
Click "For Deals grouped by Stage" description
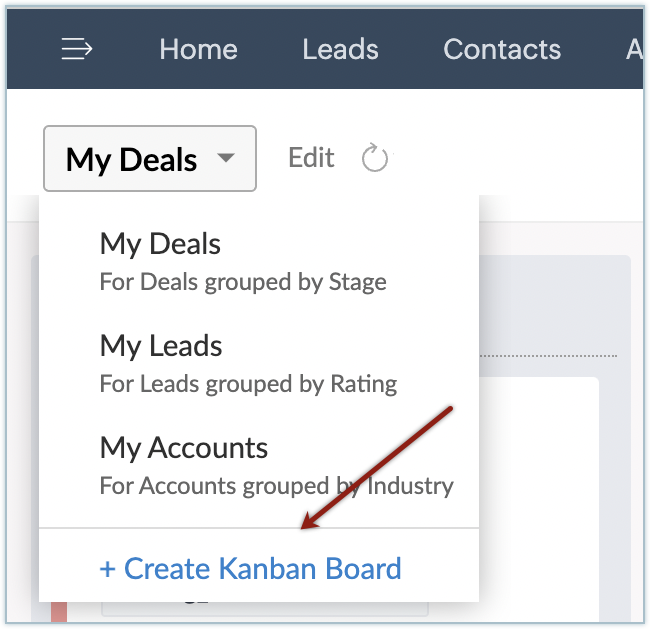pyautogui.click(x=243, y=282)
